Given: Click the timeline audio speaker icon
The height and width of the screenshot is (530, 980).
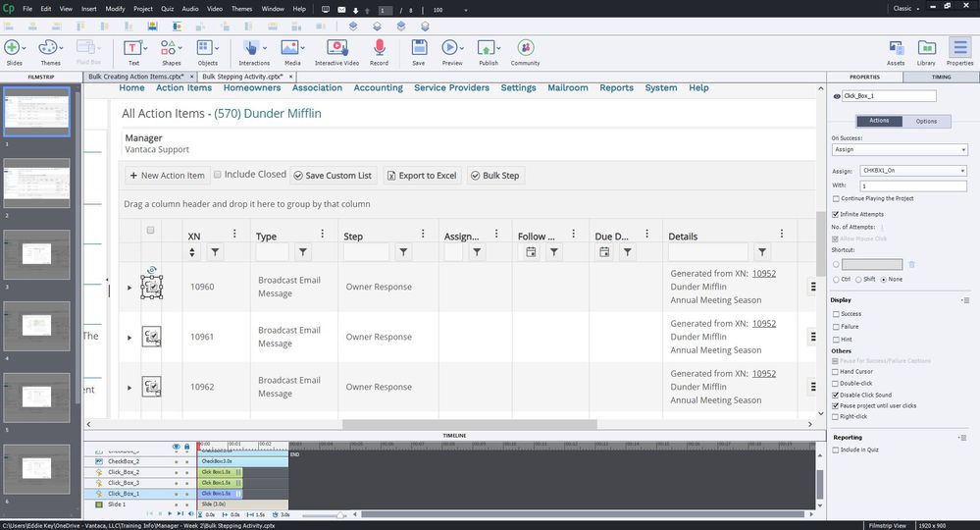Looking at the screenshot, I should tap(190, 513).
